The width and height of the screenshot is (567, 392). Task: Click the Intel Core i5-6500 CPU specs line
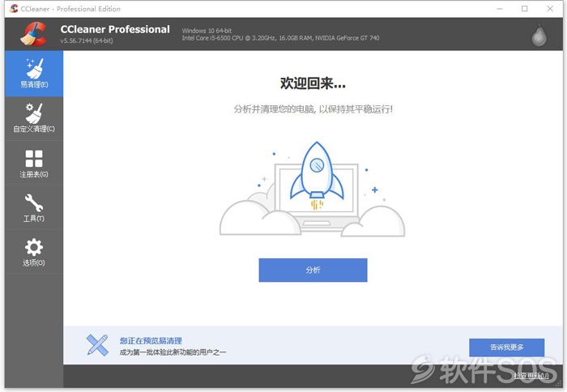pyautogui.click(x=280, y=38)
